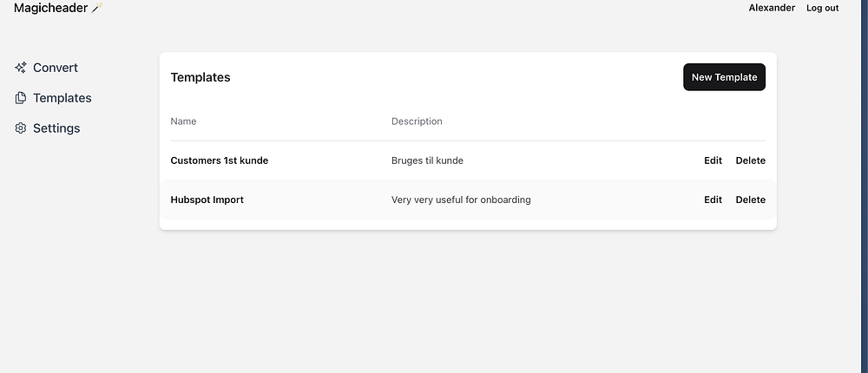Go to the Templates sidebar label
Viewport: 868px width, 373px height.
tap(62, 98)
